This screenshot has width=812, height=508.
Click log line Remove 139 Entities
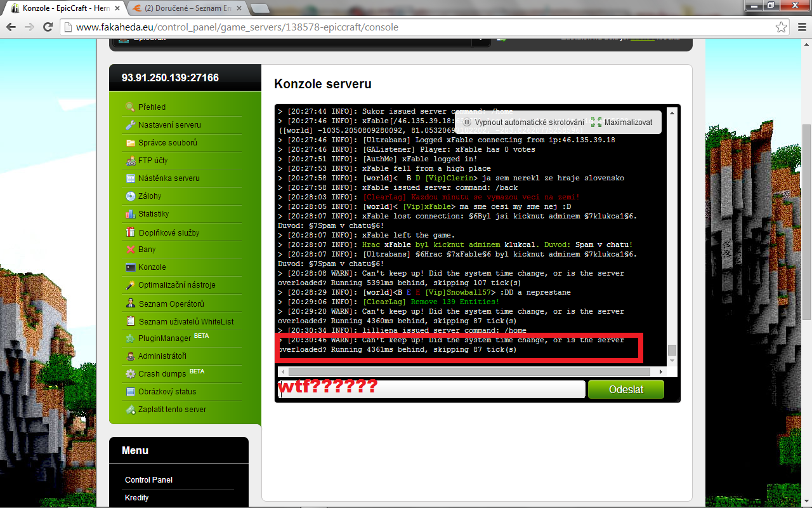click(389, 302)
